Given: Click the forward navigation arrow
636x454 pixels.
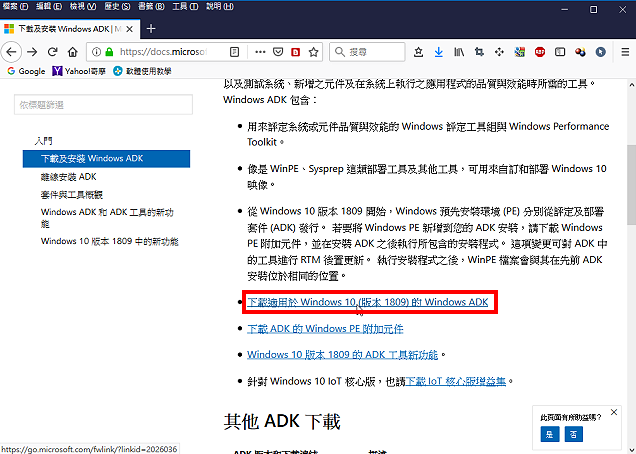Looking at the screenshot, I should click(32, 52).
